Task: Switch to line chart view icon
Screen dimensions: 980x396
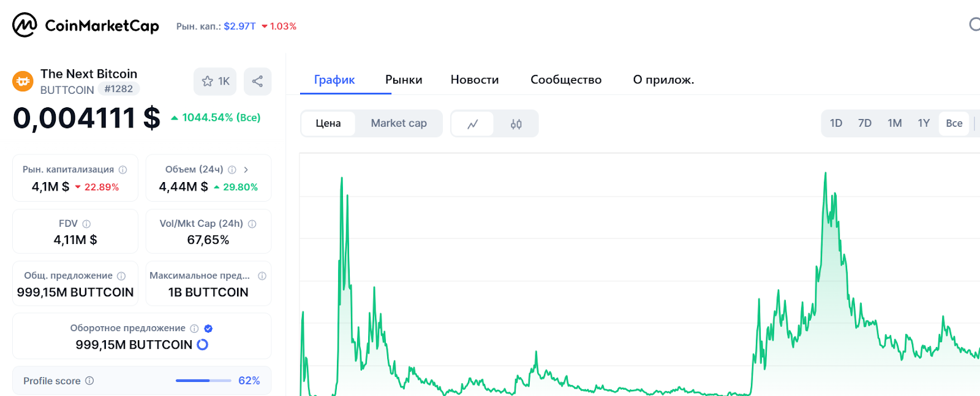Action: (473, 124)
